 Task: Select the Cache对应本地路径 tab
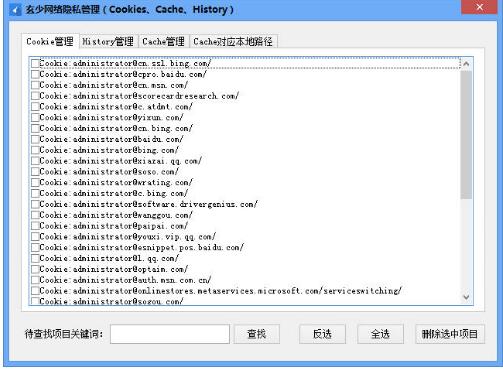[233, 42]
